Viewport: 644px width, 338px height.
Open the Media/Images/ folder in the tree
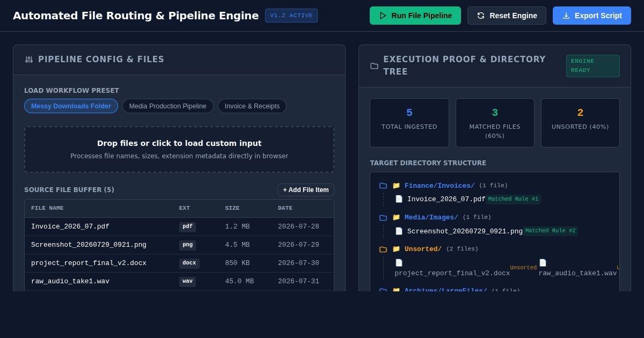pyautogui.click(x=431, y=217)
